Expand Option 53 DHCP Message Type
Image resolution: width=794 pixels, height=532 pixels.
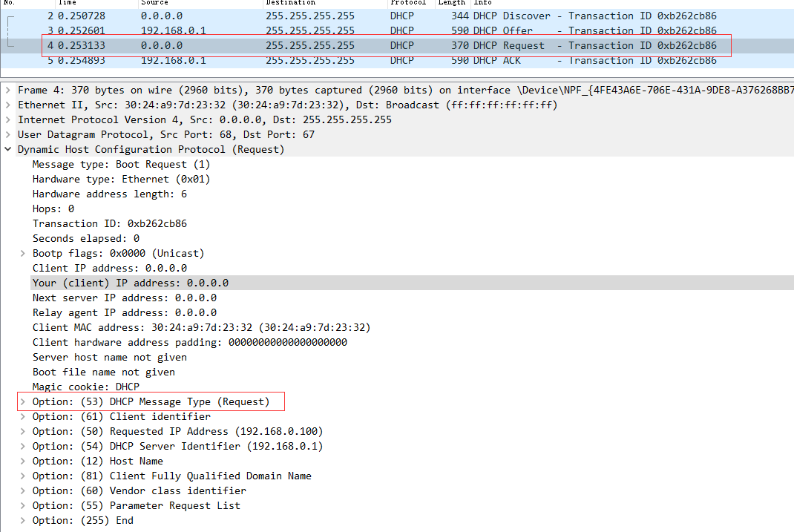[x=23, y=402]
